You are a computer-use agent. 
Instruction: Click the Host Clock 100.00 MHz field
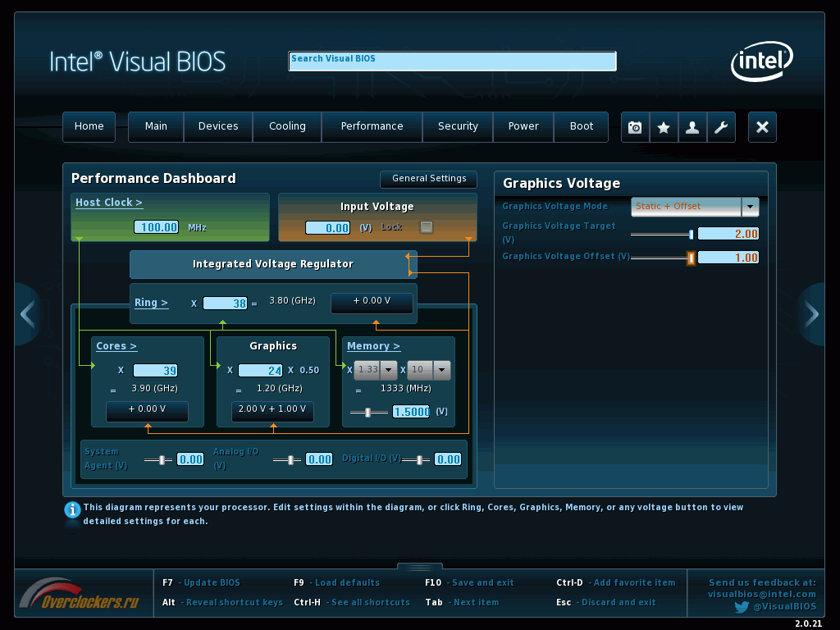point(157,227)
